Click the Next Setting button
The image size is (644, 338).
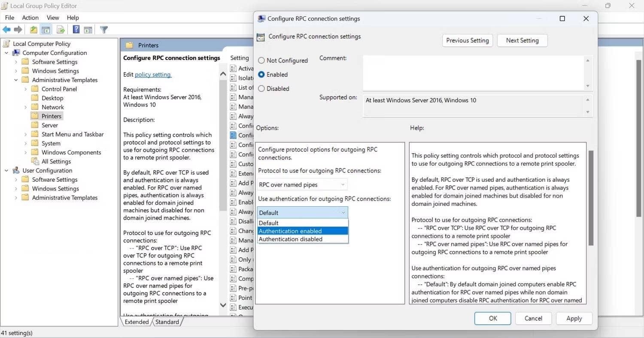(522, 40)
